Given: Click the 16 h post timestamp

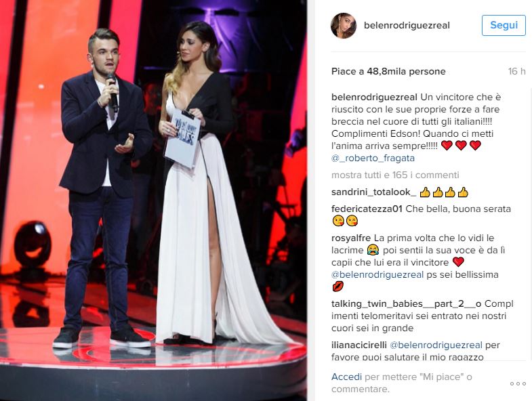Looking at the screenshot, I should tap(516, 71).
